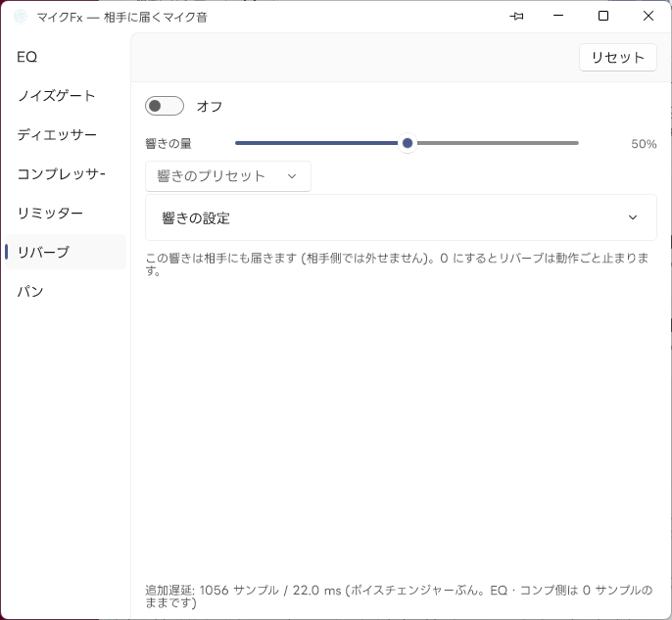
Task: Click the オフ toggle label
Action: pos(210,106)
